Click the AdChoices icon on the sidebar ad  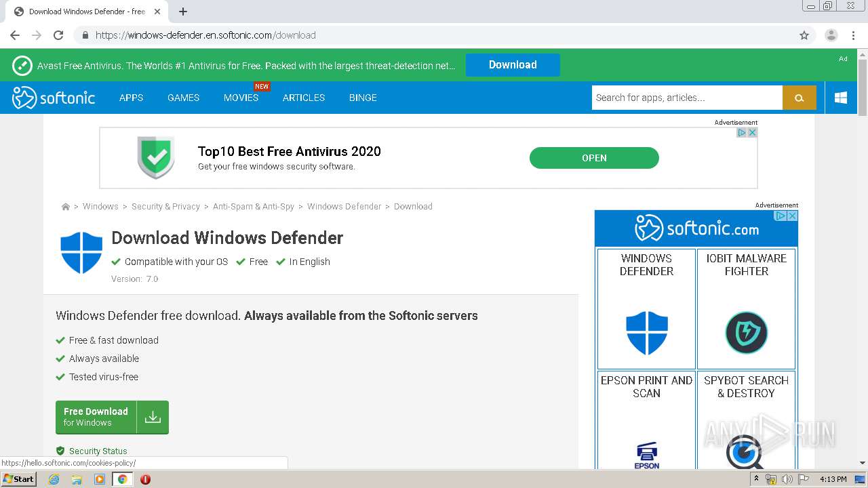[x=781, y=216]
